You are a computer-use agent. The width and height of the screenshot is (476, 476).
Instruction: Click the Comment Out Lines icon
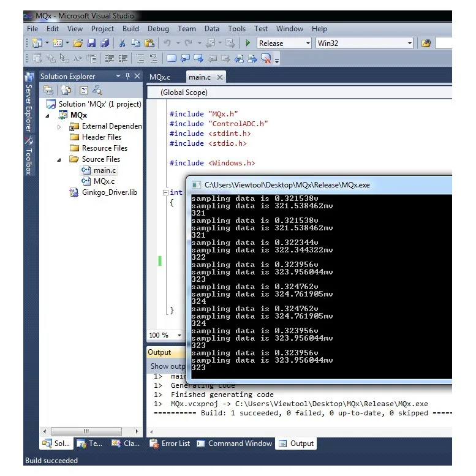click(x=140, y=58)
